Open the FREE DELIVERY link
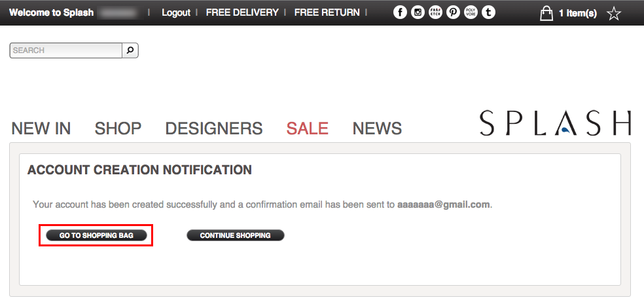 tap(242, 12)
